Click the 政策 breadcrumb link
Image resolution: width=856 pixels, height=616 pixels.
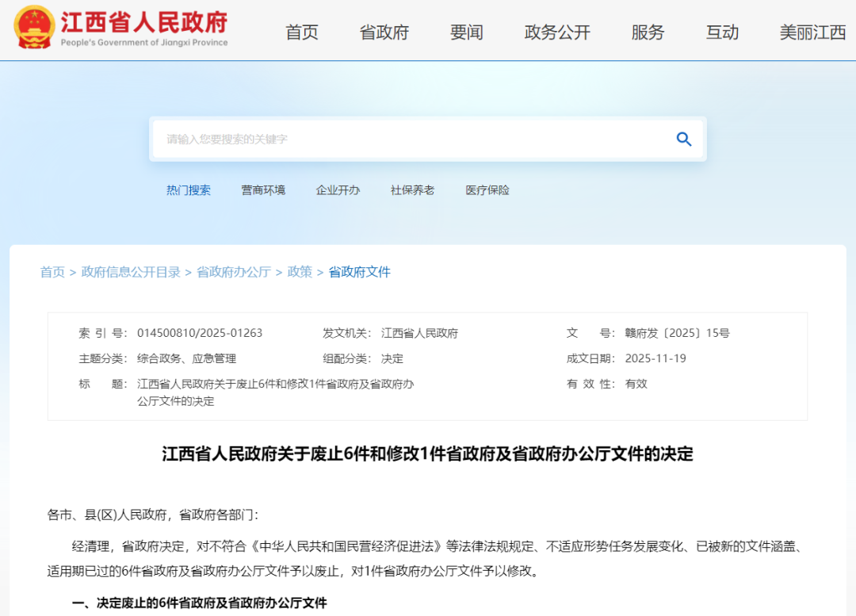click(300, 272)
